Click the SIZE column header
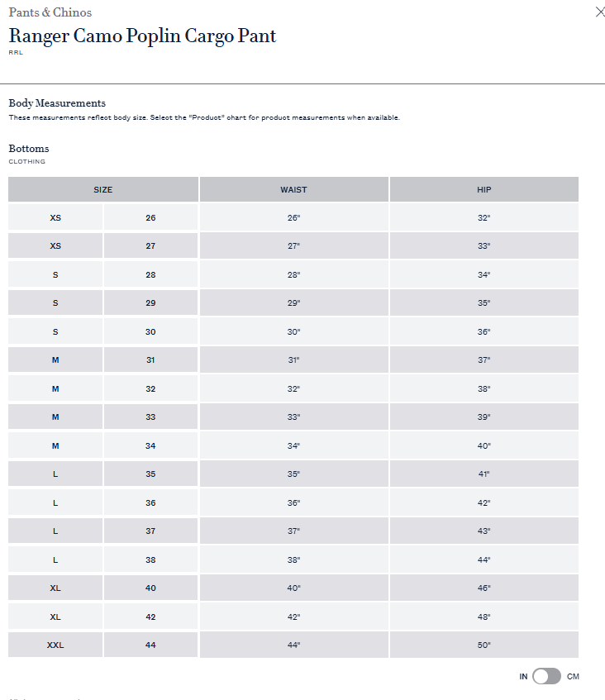The height and width of the screenshot is (700, 605). 102,189
